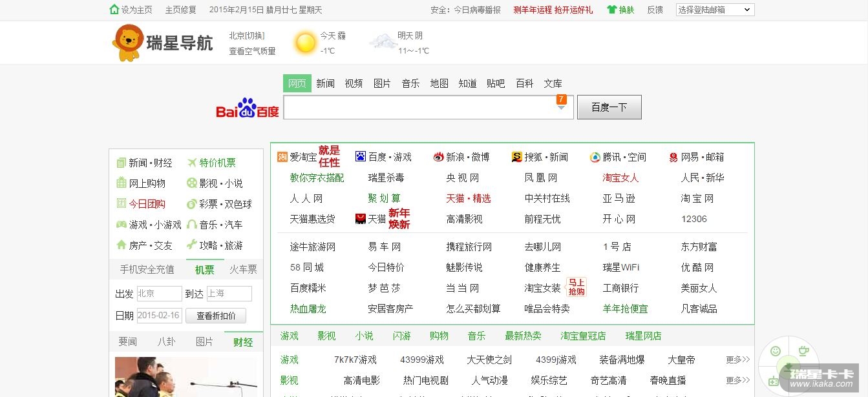Screen dimensions: 868x397
Task: Click the 到达 arrival city field
Action: click(229, 294)
